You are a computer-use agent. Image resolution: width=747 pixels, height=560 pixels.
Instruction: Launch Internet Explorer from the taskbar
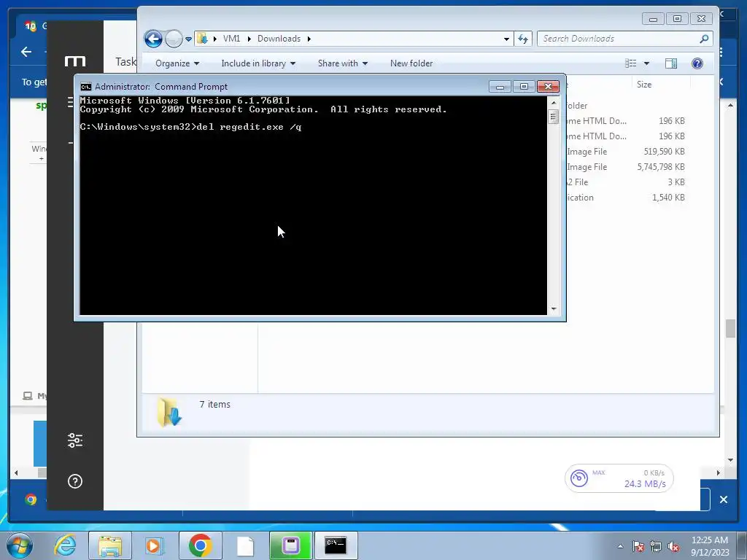tap(65, 545)
